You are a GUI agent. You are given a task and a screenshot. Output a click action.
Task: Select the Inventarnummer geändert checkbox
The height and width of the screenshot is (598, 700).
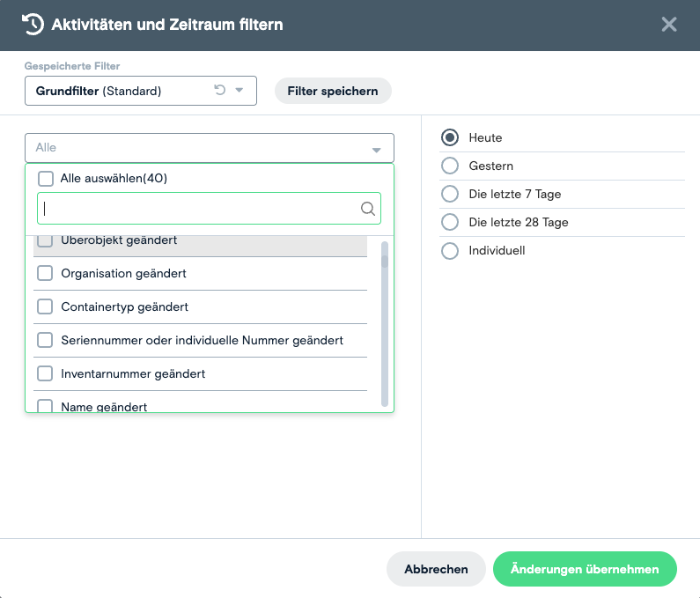(45, 374)
